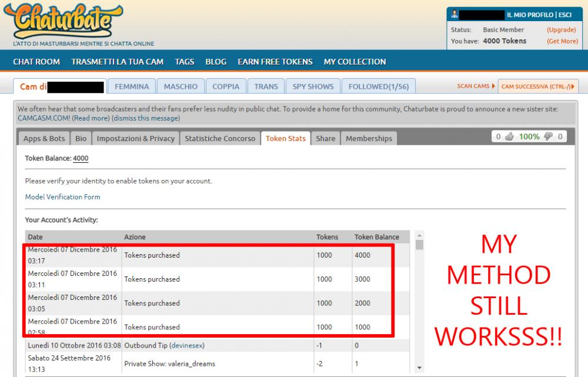Click dismiss this message link

[x=146, y=118]
